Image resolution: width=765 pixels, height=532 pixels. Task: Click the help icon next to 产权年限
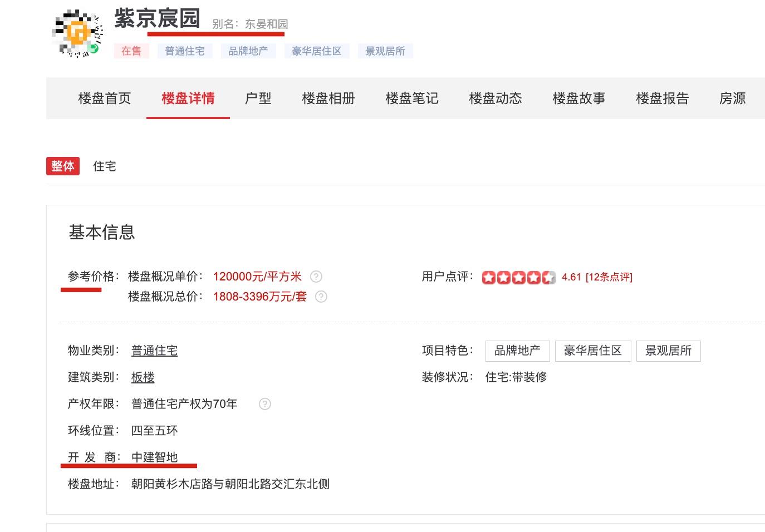(x=265, y=404)
